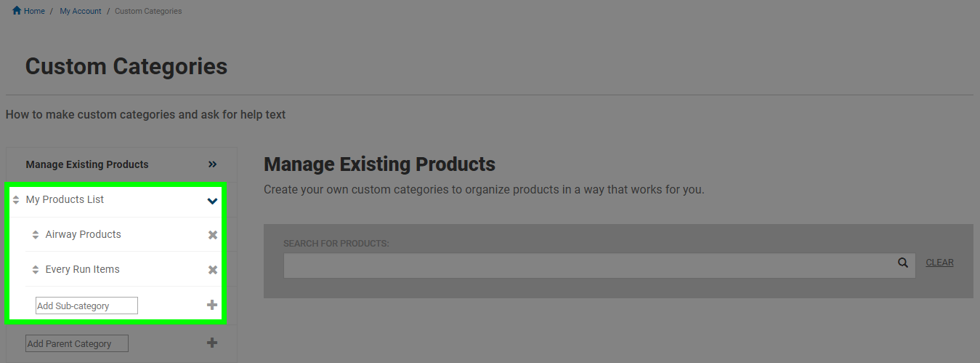Open the My Products List item
Image resolution: width=980 pixels, height=363 pixels.
(x=65, y=199)
